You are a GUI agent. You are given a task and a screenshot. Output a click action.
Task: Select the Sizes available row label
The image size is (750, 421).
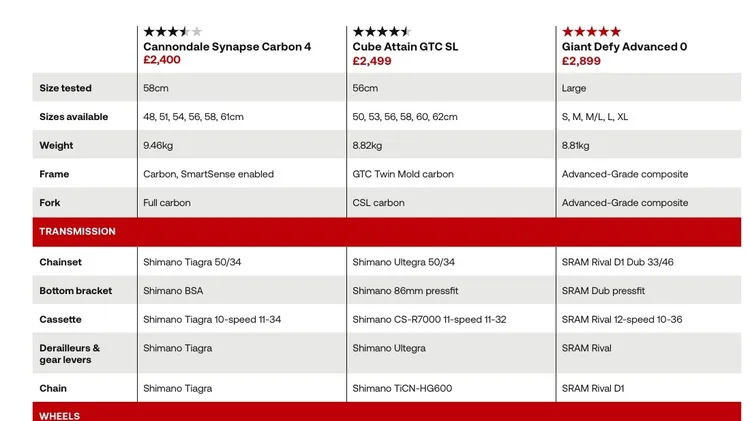pos(74,117)
